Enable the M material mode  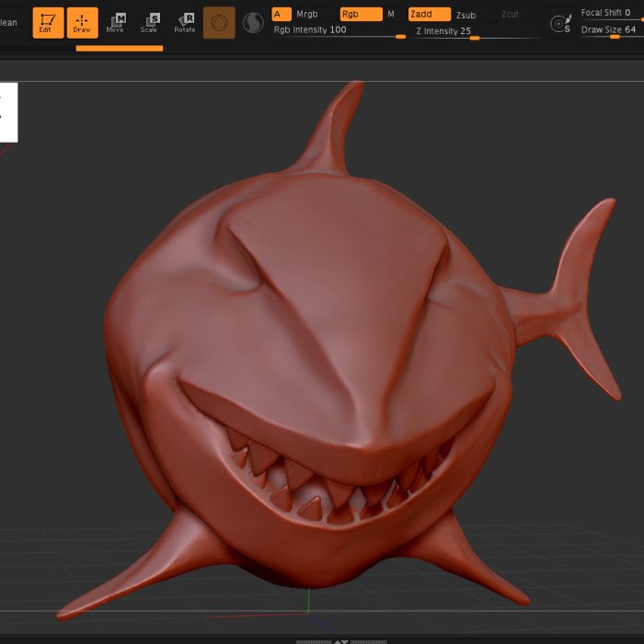(391, 15)
